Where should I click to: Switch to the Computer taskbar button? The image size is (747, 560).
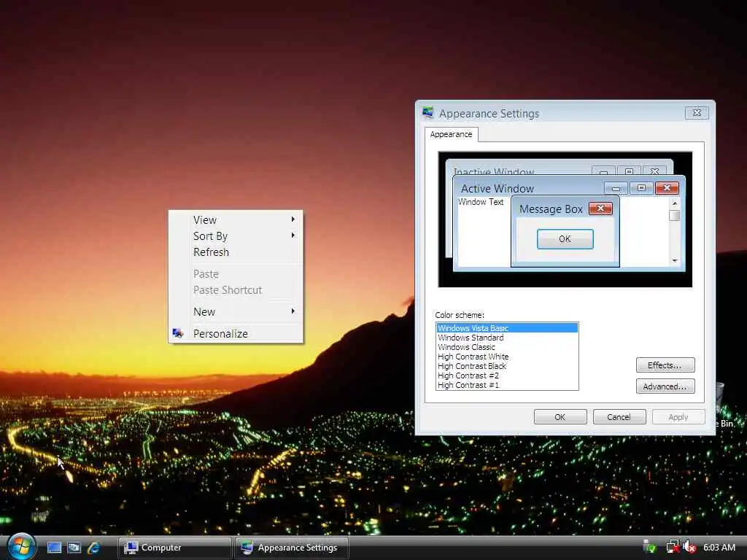(175, 548)
